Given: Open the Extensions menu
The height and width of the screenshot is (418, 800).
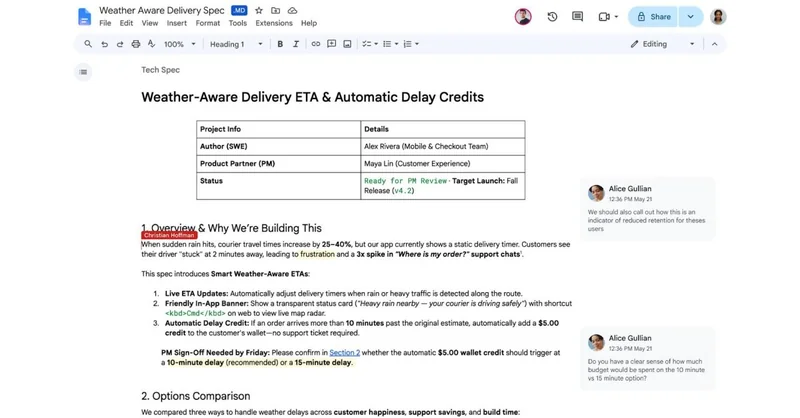Looking at the screenshot, I should [274, 23].
